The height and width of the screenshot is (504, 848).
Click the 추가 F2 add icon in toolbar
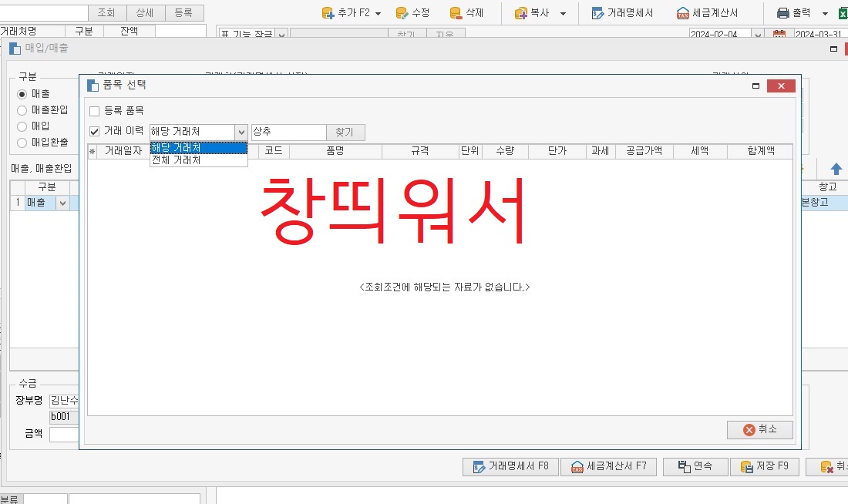click(x=328, y=13)
